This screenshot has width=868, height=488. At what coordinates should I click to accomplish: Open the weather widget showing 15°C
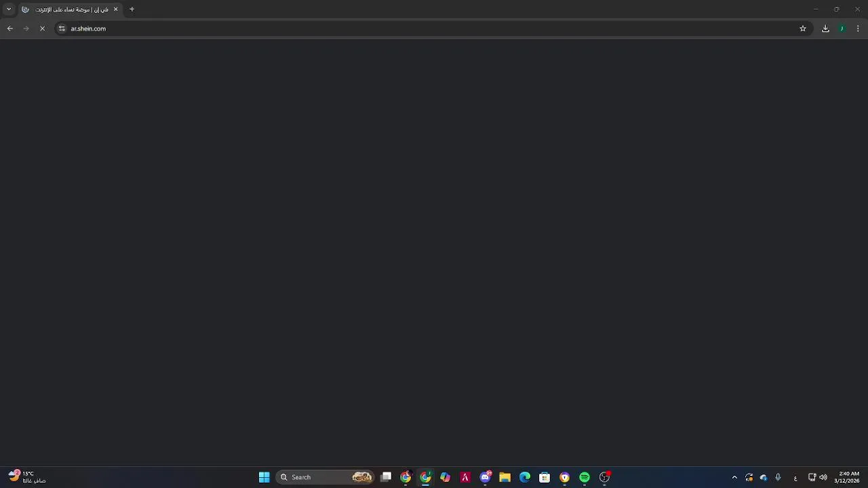pos(27,477)
